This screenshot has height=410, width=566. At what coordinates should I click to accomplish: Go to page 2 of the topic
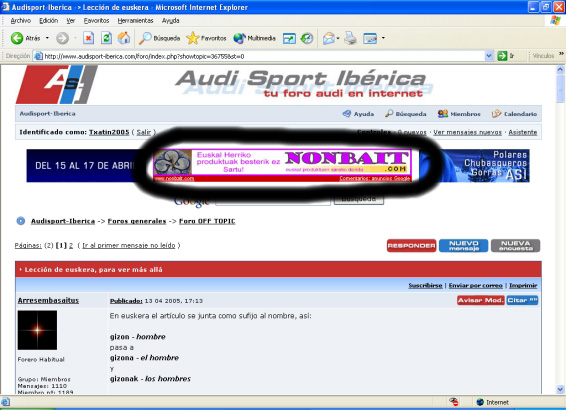(71, 245)
